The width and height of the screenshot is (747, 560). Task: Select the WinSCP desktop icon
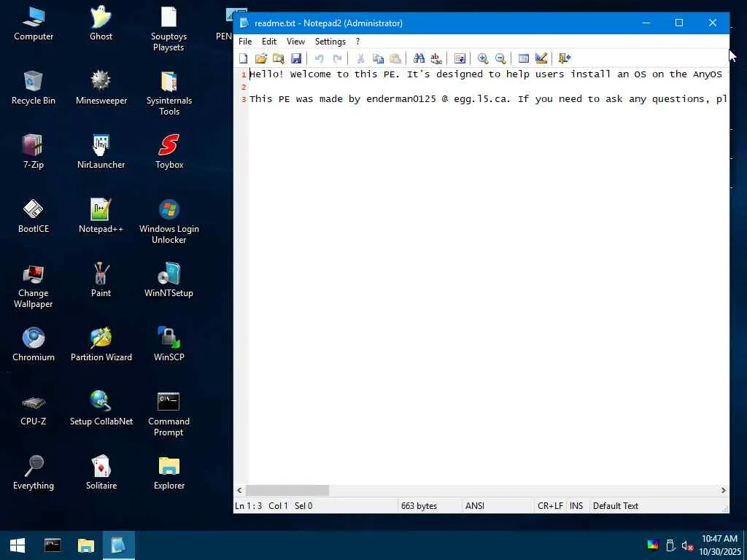click(169, 344)
